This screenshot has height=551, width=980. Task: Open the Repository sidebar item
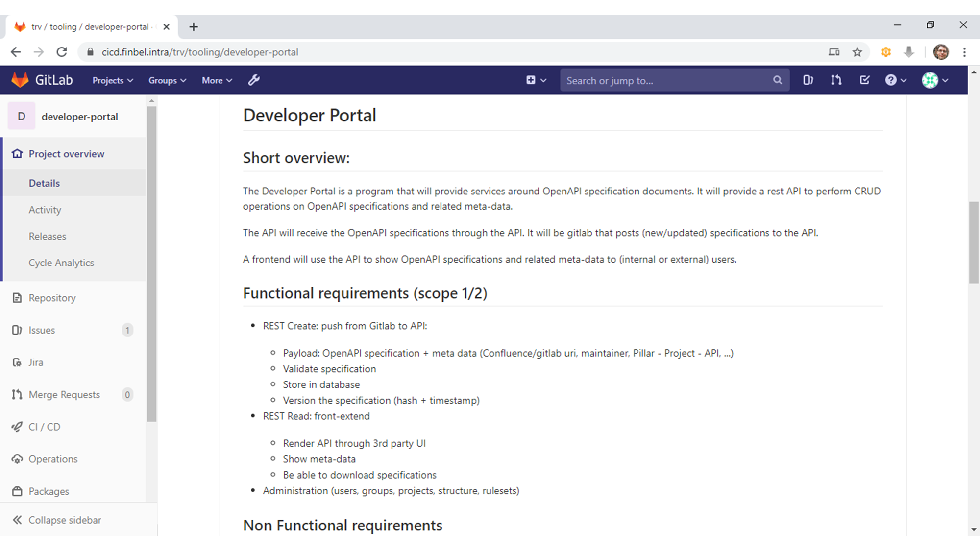(x=52, y=298)
